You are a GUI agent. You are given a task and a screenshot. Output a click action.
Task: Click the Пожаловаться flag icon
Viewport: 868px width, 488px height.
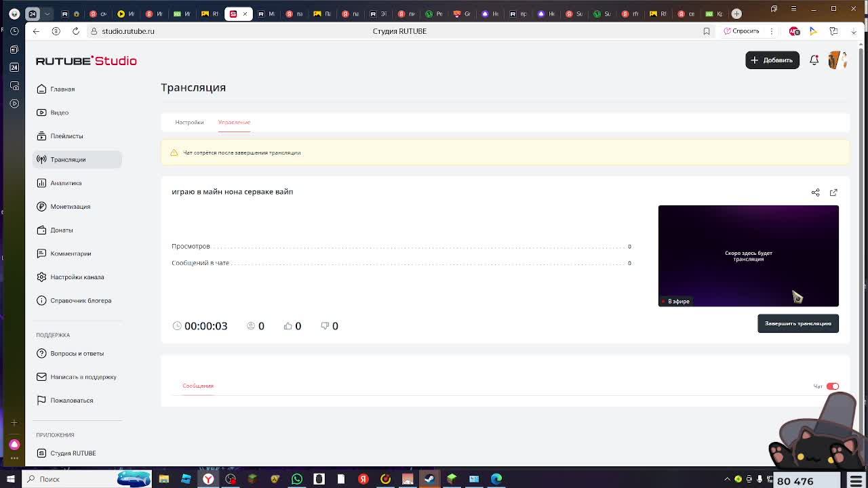(x=41, y=401)
